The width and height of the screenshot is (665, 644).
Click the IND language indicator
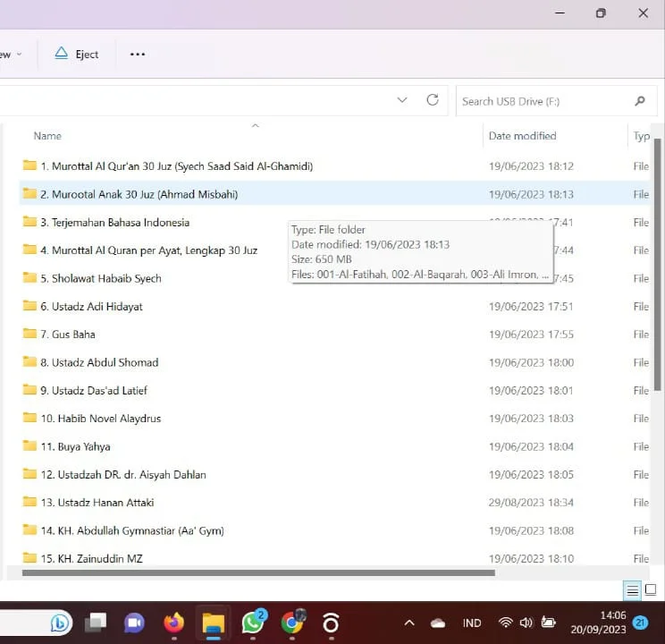click(472, 623)
